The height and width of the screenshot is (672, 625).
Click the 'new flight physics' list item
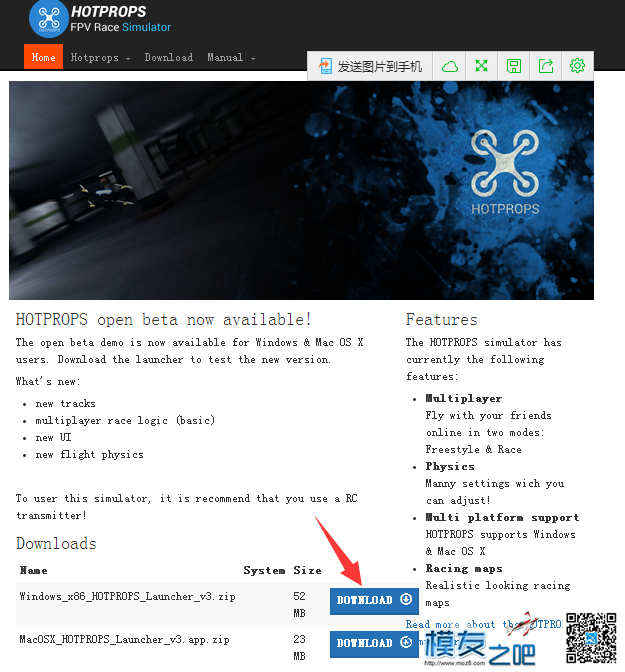(x=90, y=455)
